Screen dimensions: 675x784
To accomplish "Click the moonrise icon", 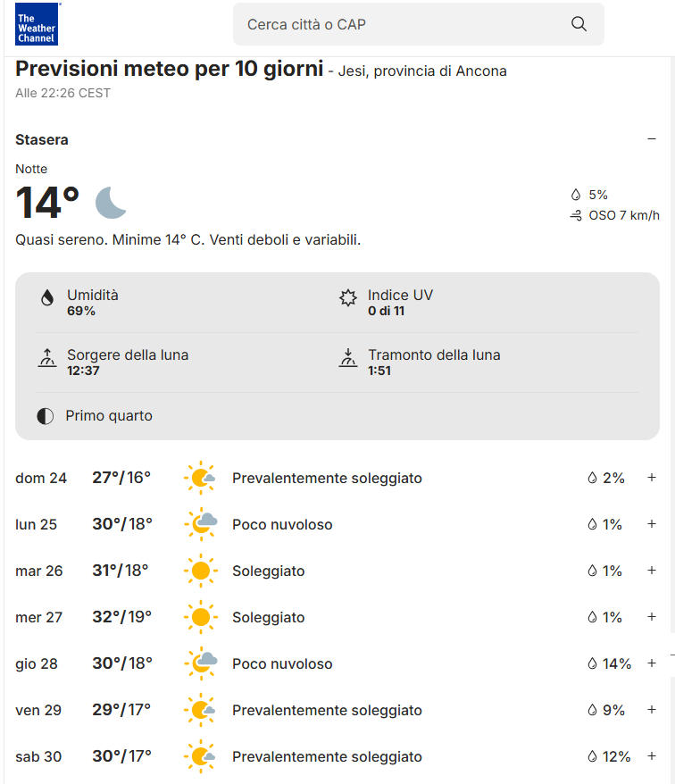I will click(x=47, y=358).
